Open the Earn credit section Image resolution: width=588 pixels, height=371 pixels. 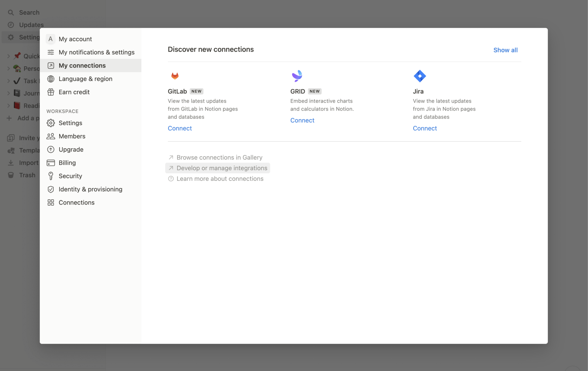coord(91,92)
